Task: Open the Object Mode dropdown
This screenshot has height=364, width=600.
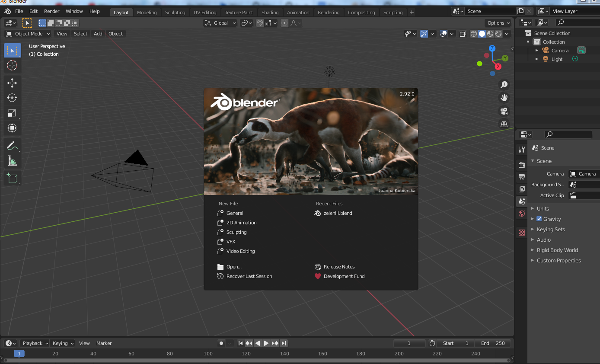Action: 28,34
